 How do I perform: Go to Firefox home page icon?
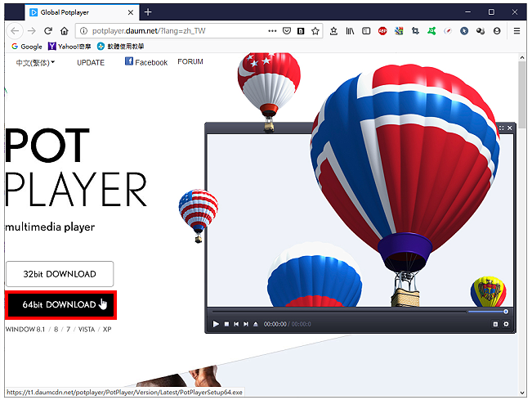[x=64, y=31]
